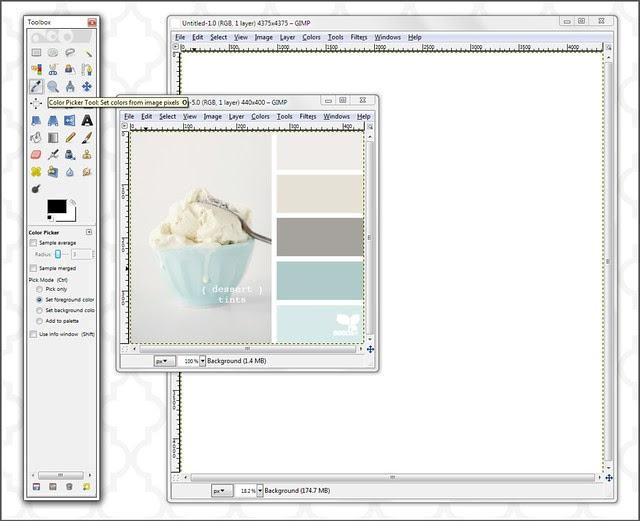Choose the Pencil tool

[70, 137]
